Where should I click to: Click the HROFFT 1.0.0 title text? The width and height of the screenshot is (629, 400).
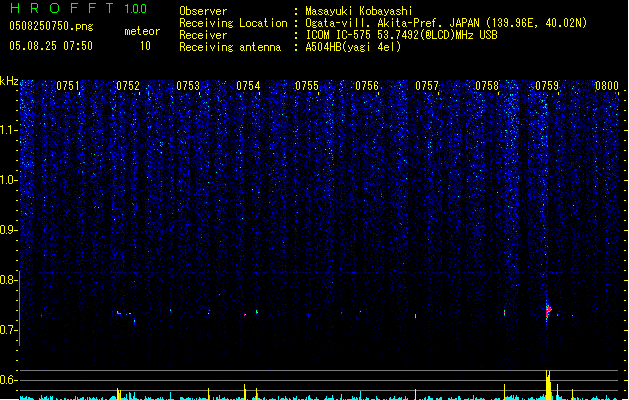[79, 8]
